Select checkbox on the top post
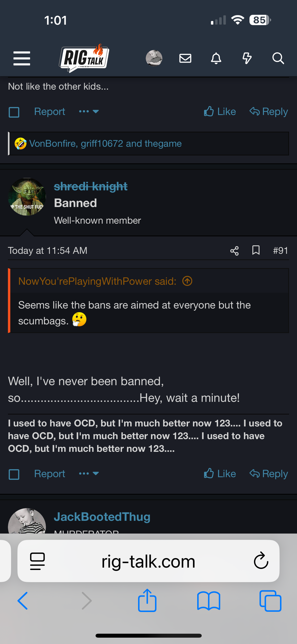This screenshot has width=297, height=644. (14, 112)
